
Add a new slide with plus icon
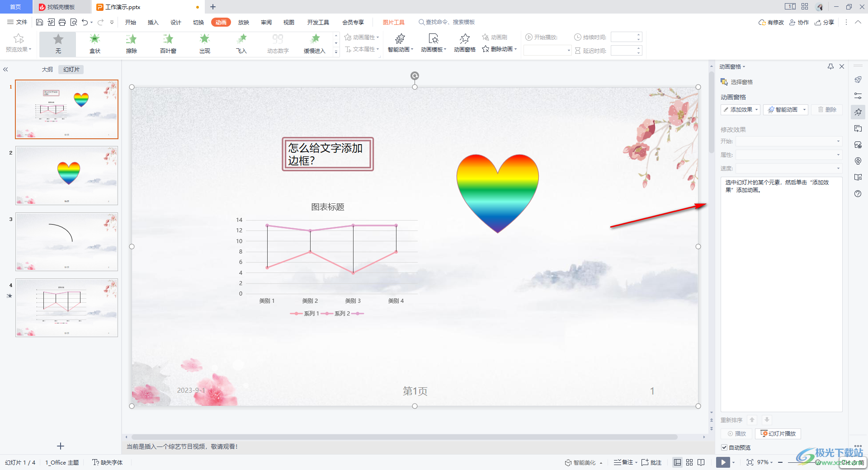click(x=61, y=446)
